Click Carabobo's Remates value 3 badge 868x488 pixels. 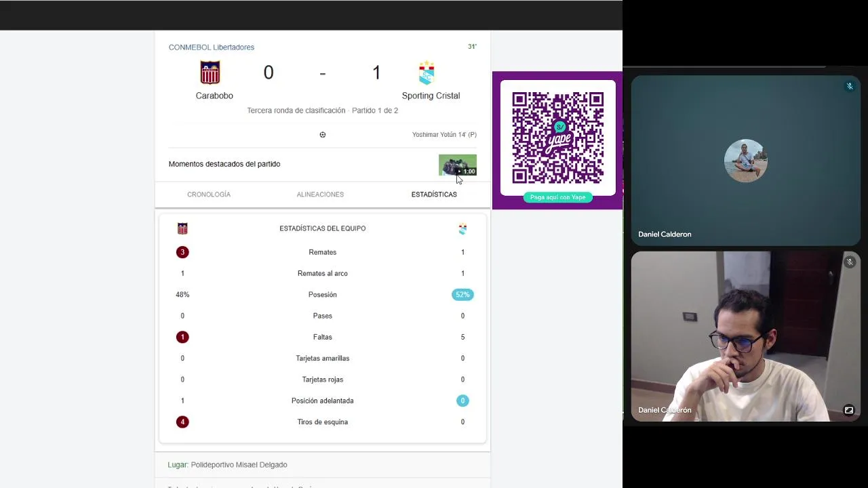182,252
